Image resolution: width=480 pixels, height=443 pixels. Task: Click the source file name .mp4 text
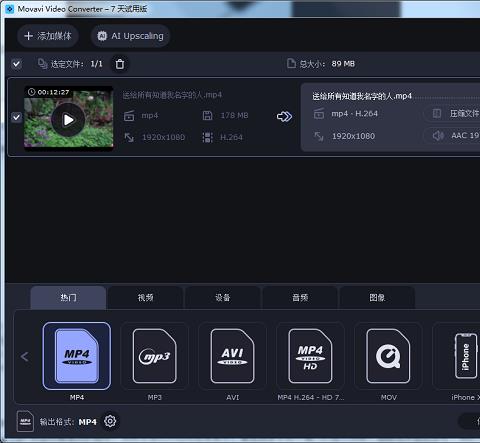[172, 95]
